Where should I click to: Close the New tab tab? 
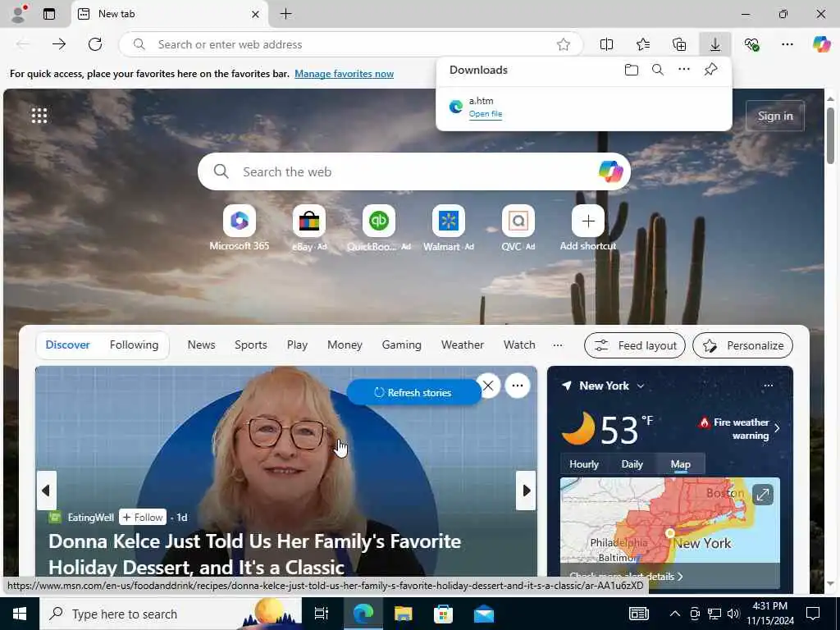pyautogui.click(x=256, y=15)
